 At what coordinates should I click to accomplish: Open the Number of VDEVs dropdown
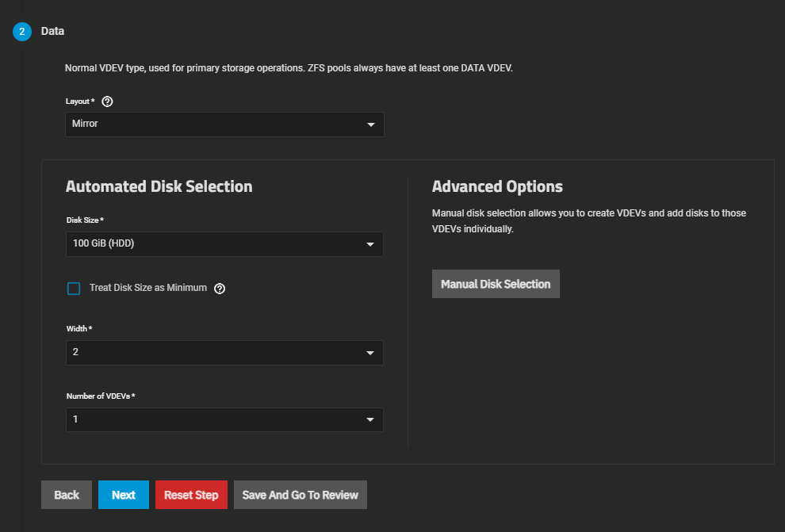click(224, 419)
